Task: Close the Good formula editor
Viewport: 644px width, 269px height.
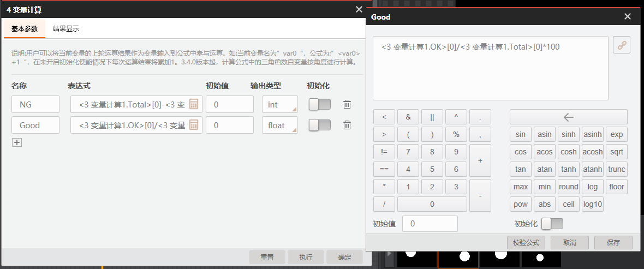Action: pyautogui.click(x=628, y=17)
